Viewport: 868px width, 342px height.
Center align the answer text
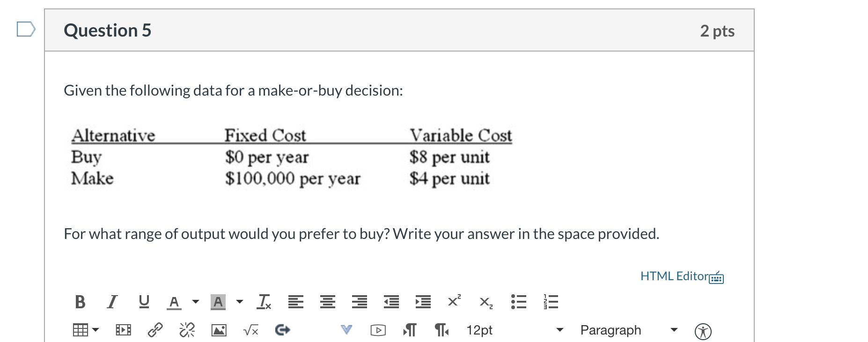[328, 302]
